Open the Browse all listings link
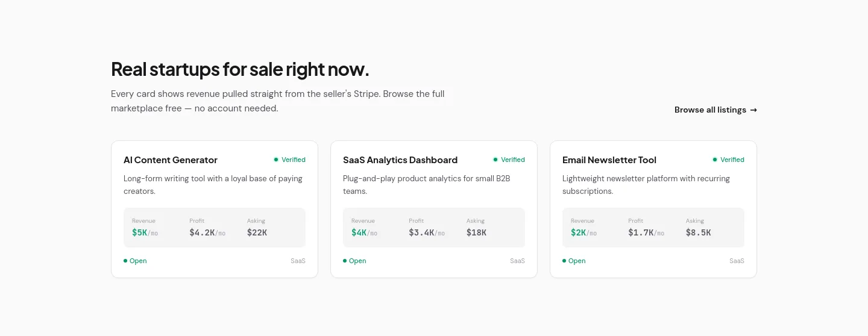 [x=715, y=110]
